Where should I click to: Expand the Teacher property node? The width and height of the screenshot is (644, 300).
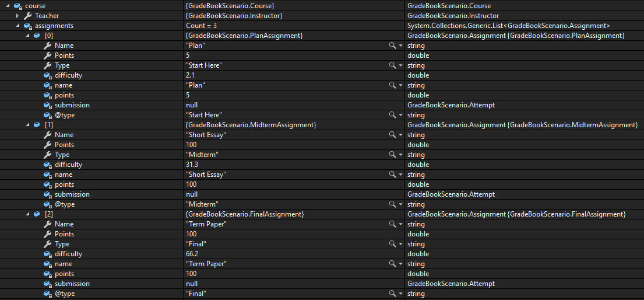coord(17,16)
